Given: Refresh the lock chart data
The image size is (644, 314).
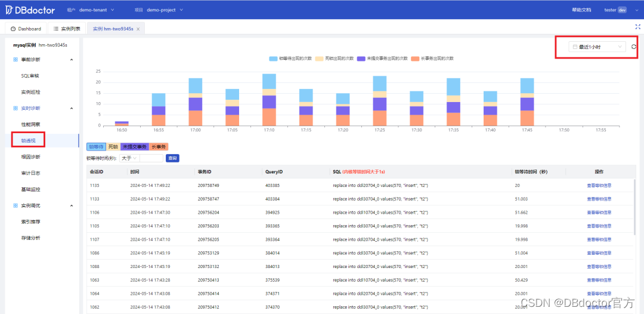Looking at the screenshot, I should point(634,47).
